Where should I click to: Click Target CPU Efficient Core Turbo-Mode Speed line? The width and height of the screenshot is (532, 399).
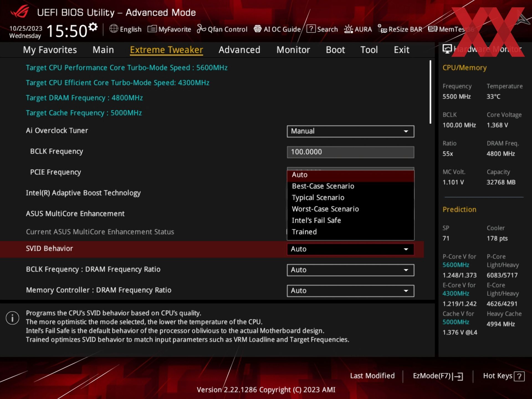coord(117,83)
